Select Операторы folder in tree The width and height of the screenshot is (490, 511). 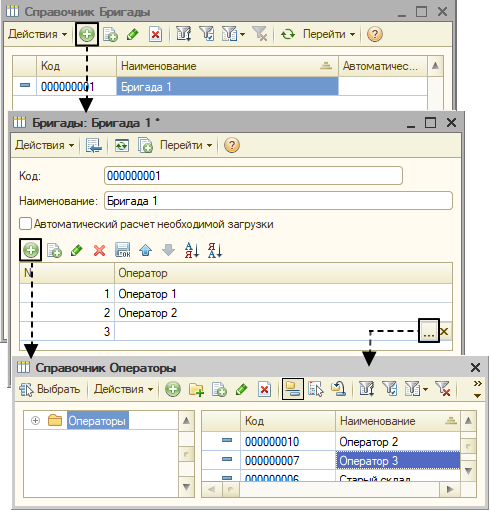point(97,421)
